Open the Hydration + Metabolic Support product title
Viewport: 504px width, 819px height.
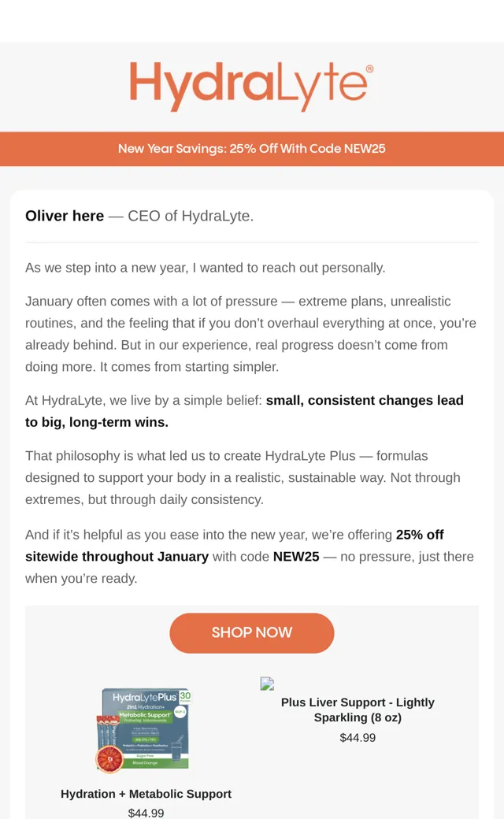[146, 794]
